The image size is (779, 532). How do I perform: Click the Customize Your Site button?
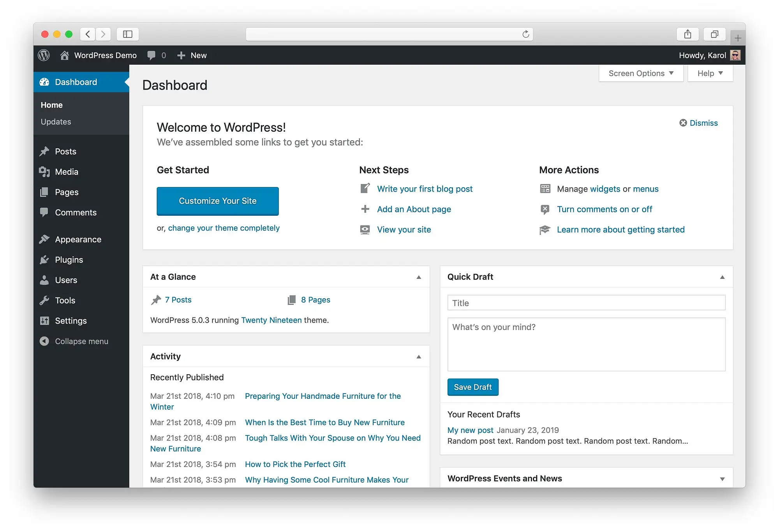(x=217, y=201)
